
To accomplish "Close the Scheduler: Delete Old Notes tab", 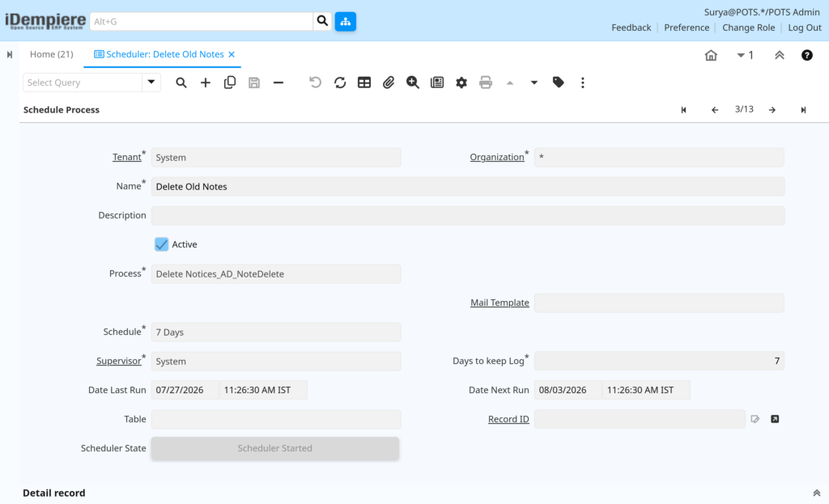I will (x=232, y=54).
